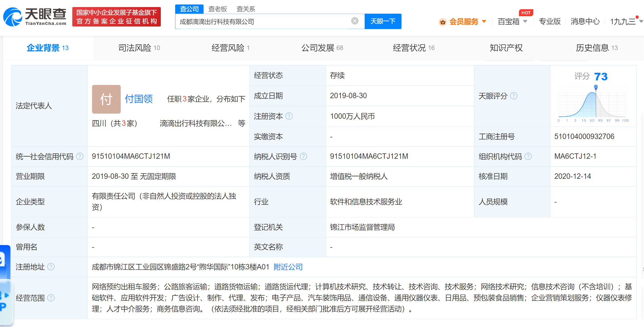Open the 专业版 link
This screenshot has width=644, height=327.
(x=550, y=21)
